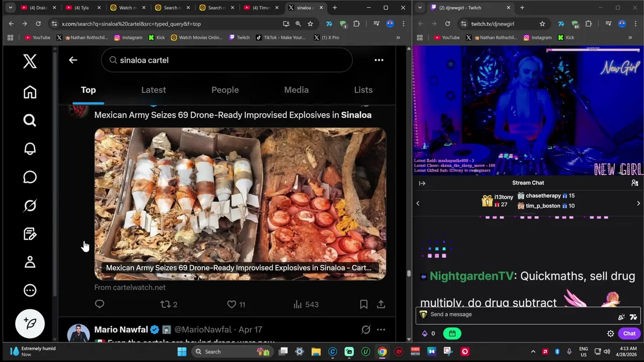Open Mario Nawfal profile name
The image size is (644, 362).
coord(121,330)
